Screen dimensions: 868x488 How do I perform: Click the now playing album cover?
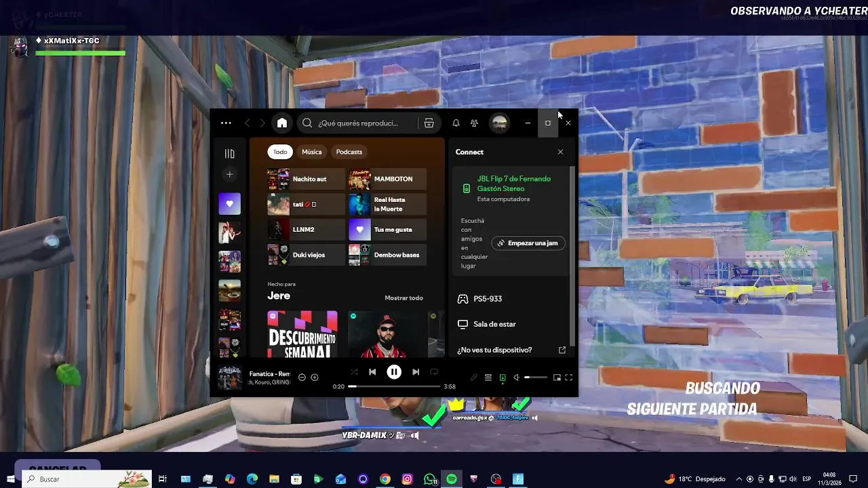(229, 378)
